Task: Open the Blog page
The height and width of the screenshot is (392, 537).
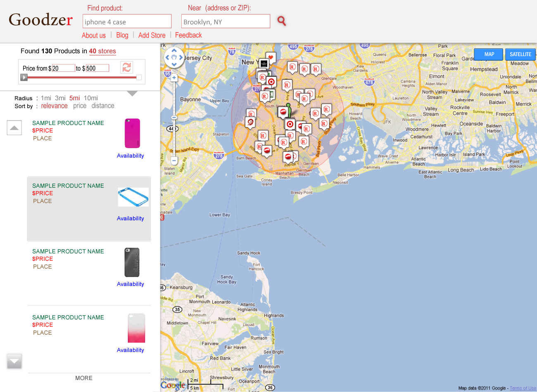Action: (x=122, y=35)
